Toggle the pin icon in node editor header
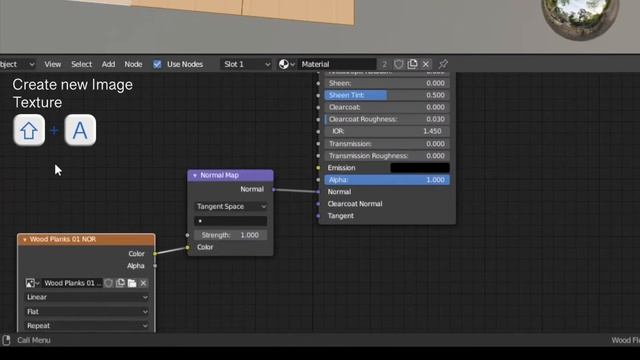Image resolution: width=640 pixels, height=360 pixels. pyautogui.click(x=443, y=64)
